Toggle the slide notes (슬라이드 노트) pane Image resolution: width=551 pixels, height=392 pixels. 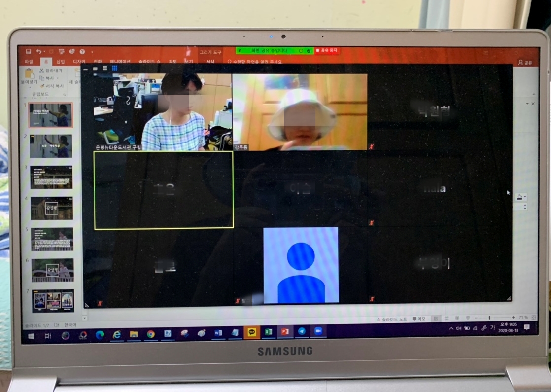pyautogui.click(x=394, y=319)
